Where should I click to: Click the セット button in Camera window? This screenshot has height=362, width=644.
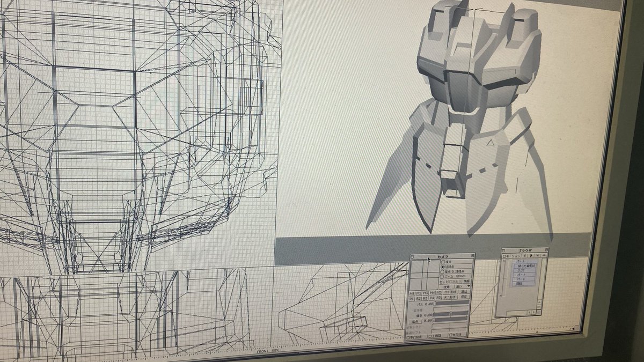pos(444,281)
